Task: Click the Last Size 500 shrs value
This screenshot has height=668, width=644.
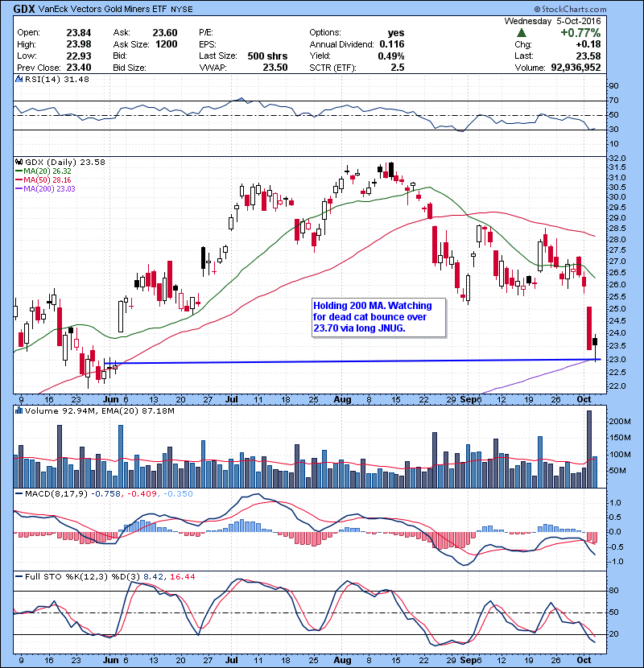Action: click(x=267, y=56)
